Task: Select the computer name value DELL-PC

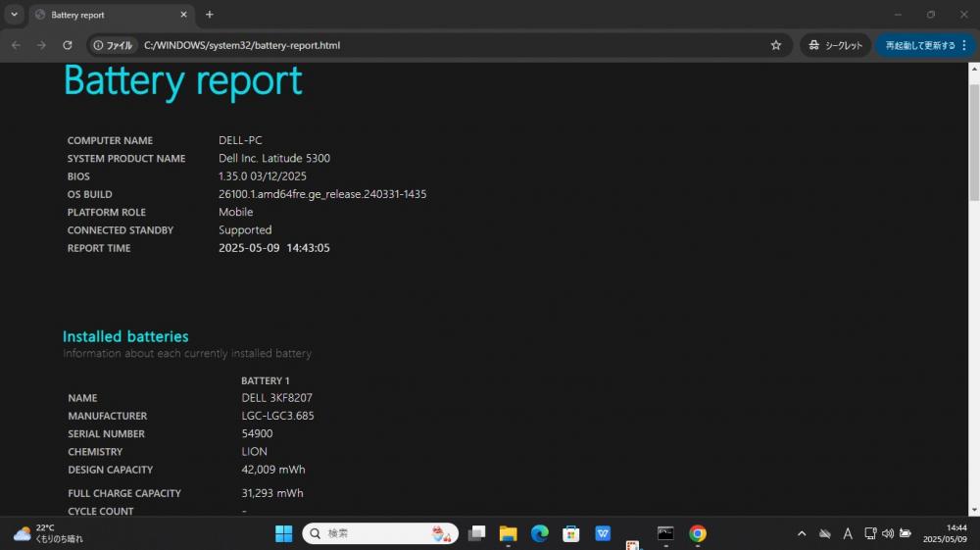Action: point(240,140)
